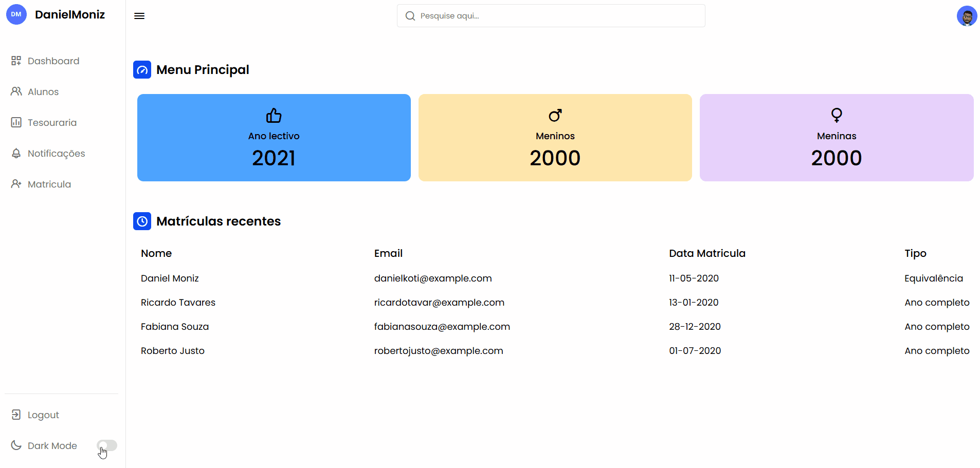Click the Tesouraria chart icon
This screenshot has height=468, width=980.
pyautogui.click(x=16, y=122)
